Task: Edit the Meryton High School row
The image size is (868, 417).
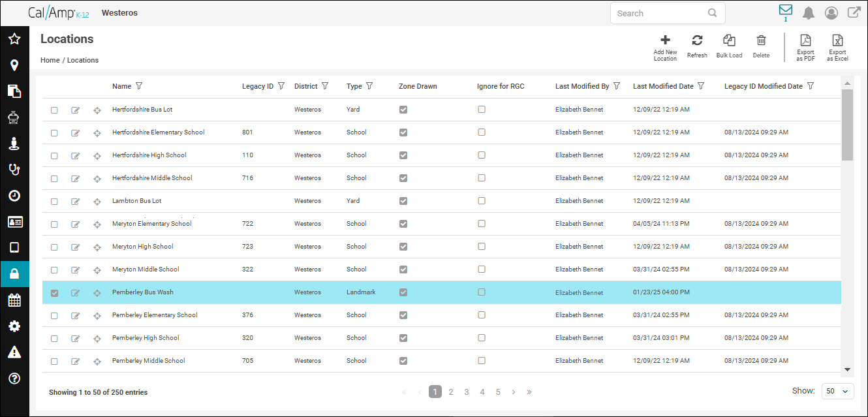Action: (76, 247)
